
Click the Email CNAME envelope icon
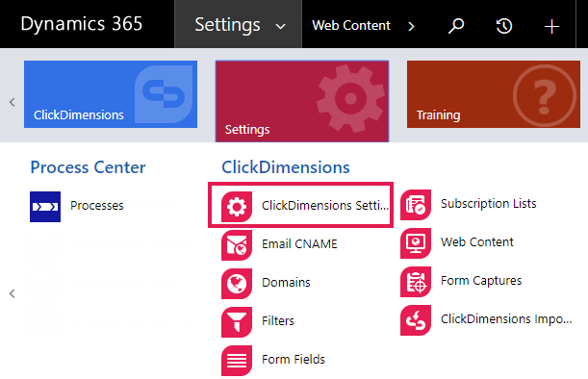[x=236, y=245]
